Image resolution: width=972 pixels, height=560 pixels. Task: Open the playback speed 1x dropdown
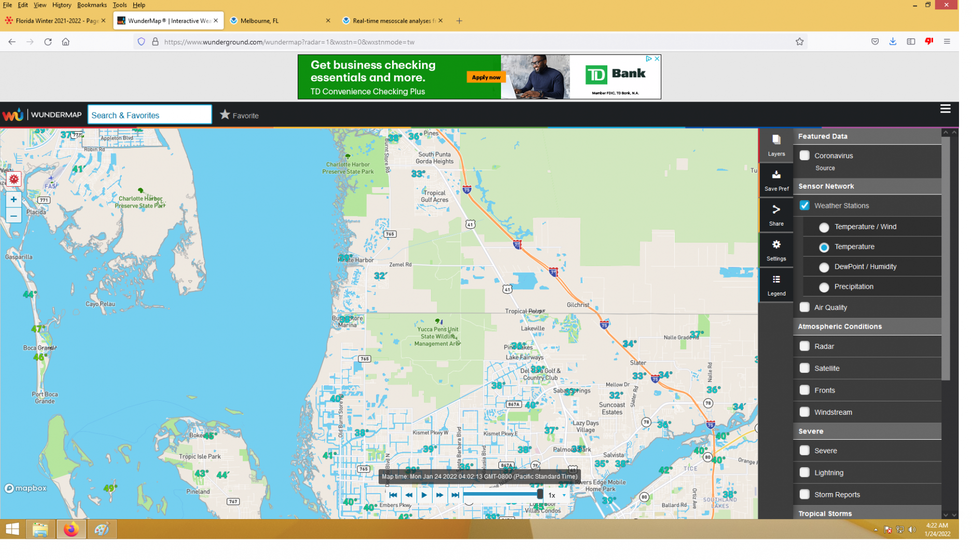[565, 501]
